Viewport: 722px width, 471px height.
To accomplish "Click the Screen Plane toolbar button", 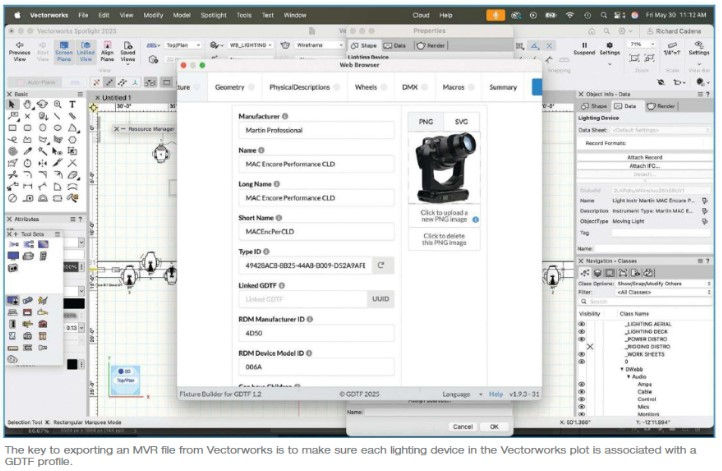I will click(x=64, y=51).
